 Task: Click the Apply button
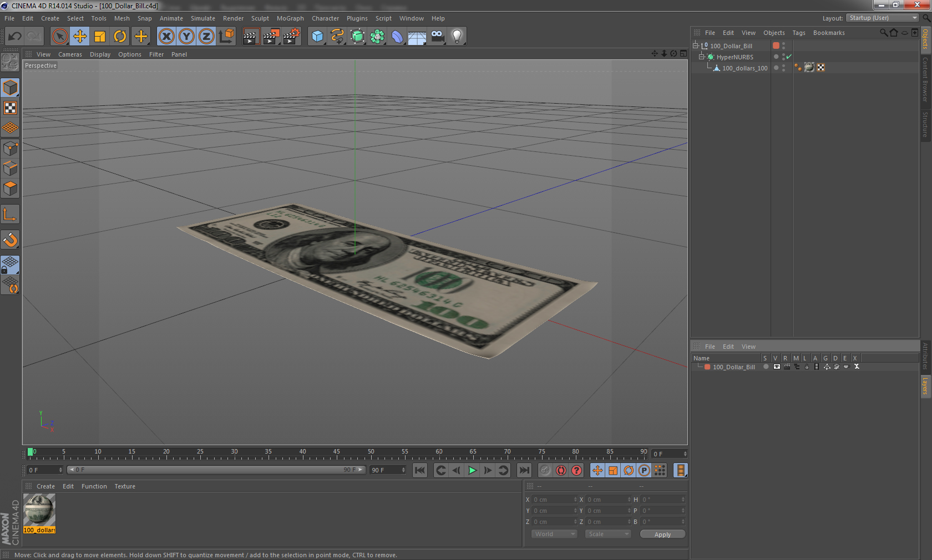pyautogui.click(x=662, y=534)
